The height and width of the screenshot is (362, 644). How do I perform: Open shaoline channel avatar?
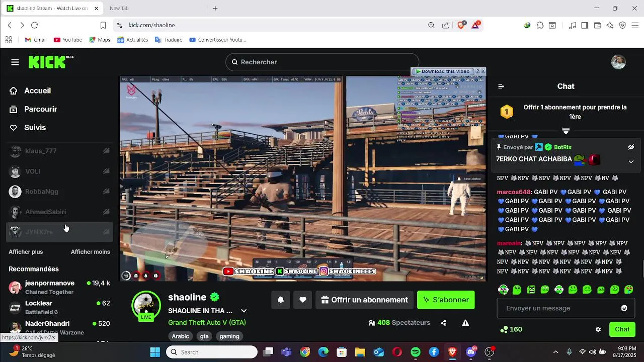[146, 305]
